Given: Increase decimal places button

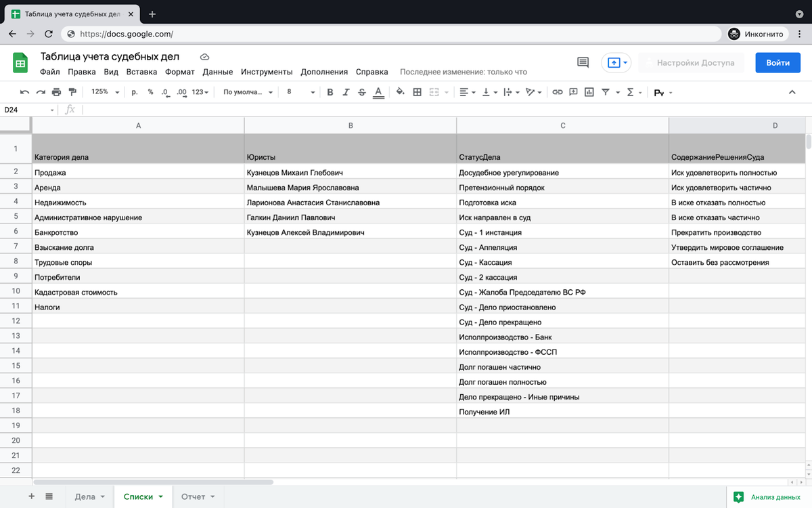Looking at the screenshot, I should tap(181, 92).
